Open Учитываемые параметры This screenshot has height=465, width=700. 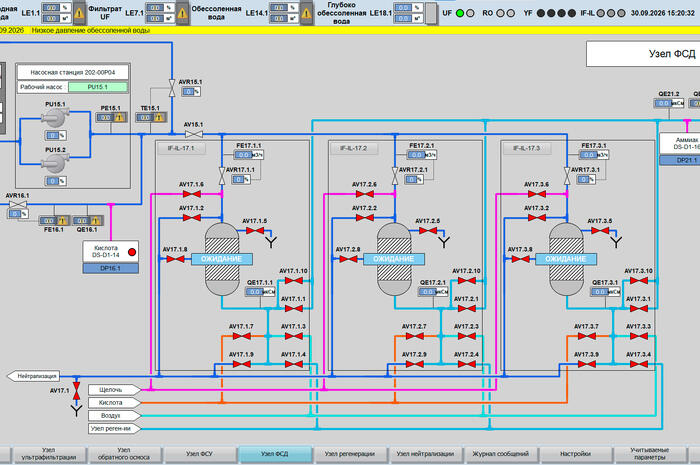(x=650, y=454)
